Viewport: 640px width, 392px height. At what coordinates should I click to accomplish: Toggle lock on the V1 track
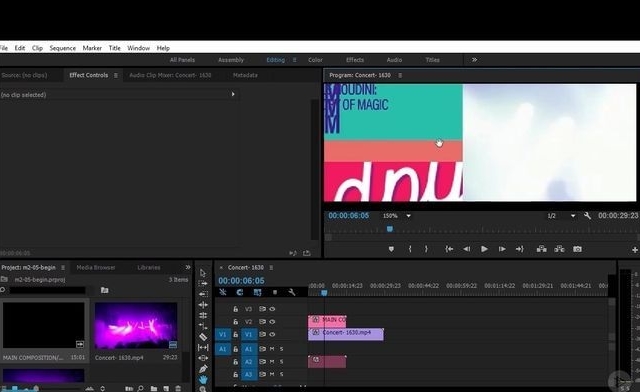236,334
